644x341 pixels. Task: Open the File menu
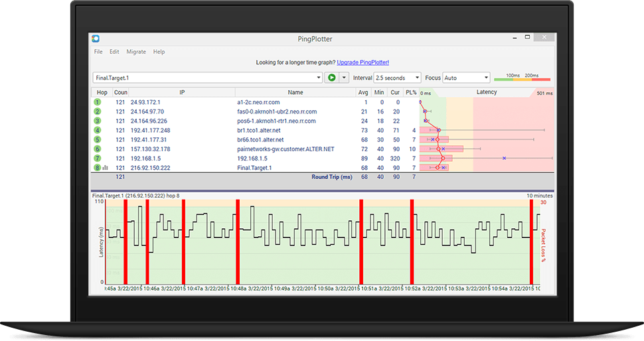(x=98, y=52)
